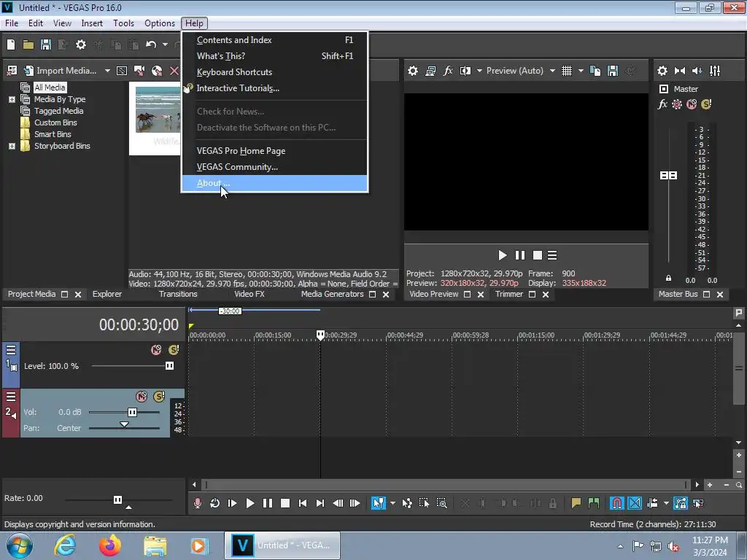The image size is (747, 560).
Task: Toggle preview on external monitor icon
Action: coord(430,71)
